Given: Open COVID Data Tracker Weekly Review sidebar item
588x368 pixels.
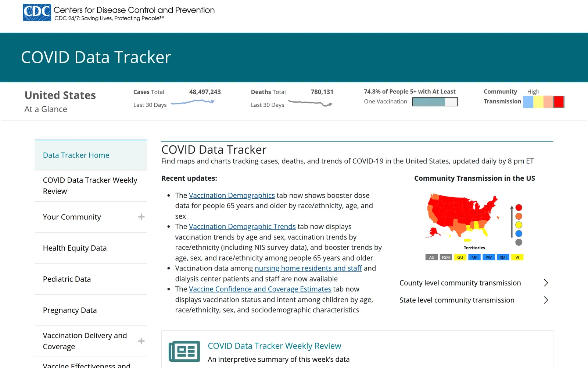Looking at the screenshot, I should click(x=91, y=186).
